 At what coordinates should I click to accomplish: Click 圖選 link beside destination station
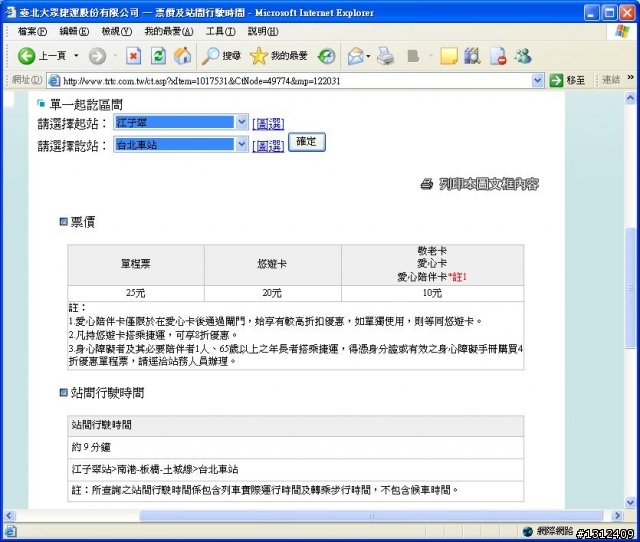click(268, 146)
